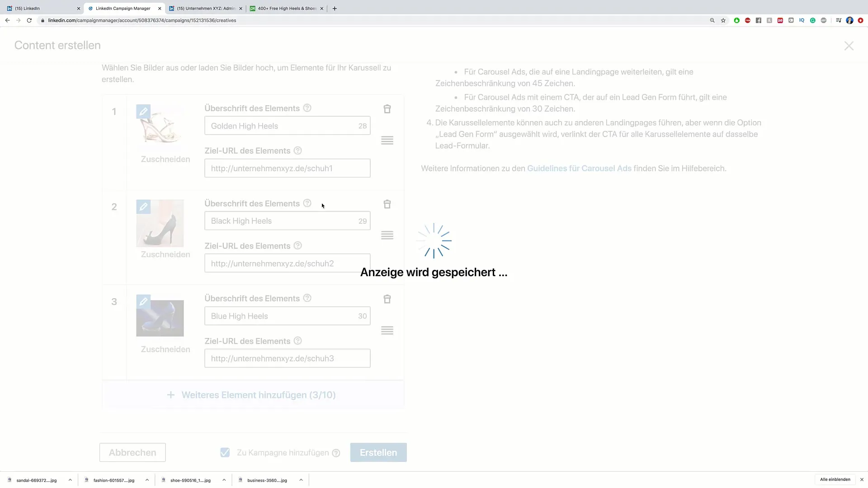Focus the schuh2 destination URL field

287,263
